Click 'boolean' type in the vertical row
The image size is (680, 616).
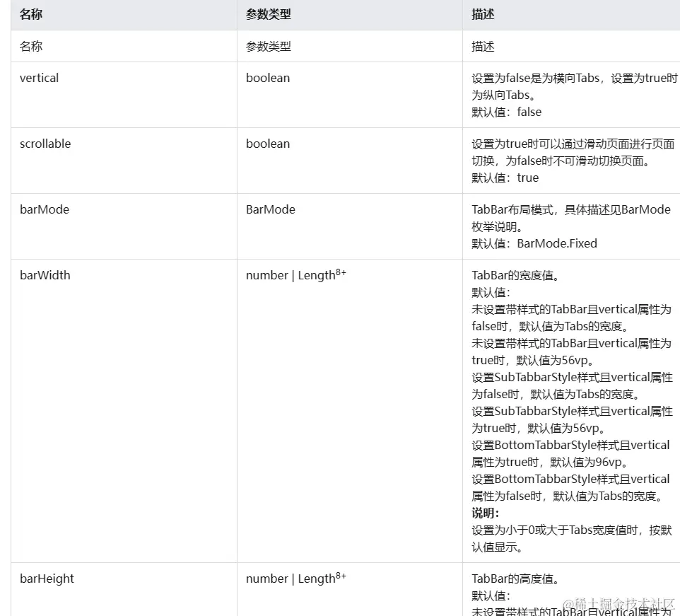(268, 78)
